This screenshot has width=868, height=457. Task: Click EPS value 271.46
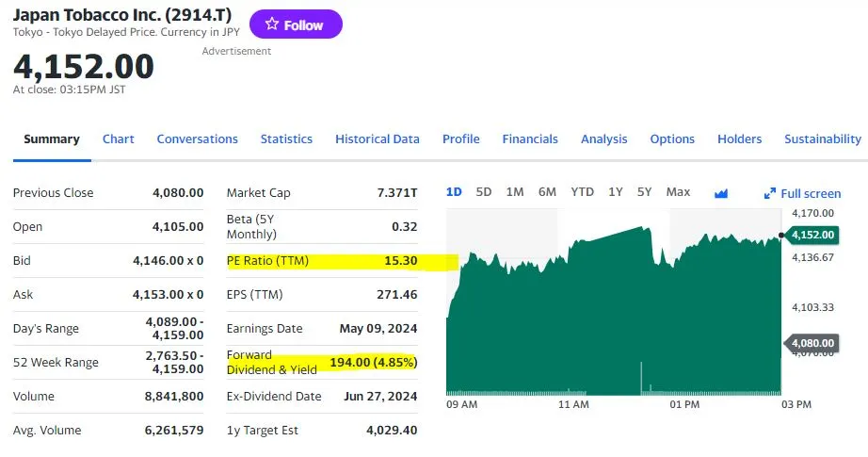pos(397,294)
